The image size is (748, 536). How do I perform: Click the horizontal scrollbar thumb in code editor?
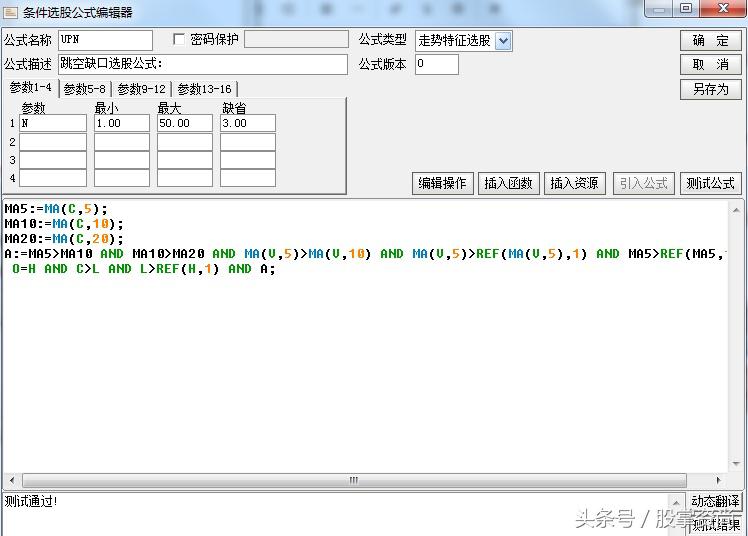pos(353,480)
